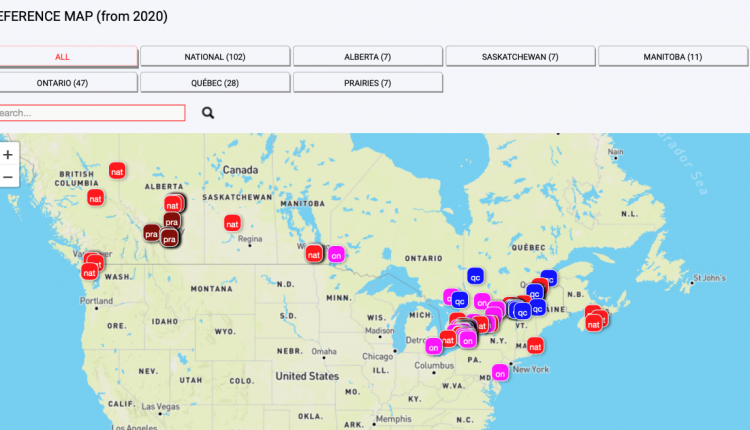Open the leftmost pra marker in Alberta
750x430 pixels.
(152, 233)
